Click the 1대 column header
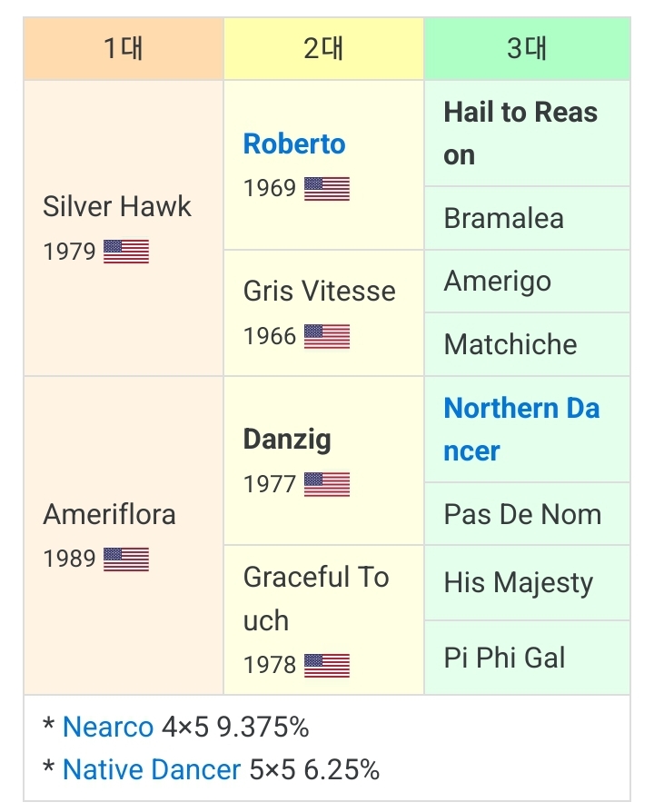Screen dimensions: 654x812 124,48
